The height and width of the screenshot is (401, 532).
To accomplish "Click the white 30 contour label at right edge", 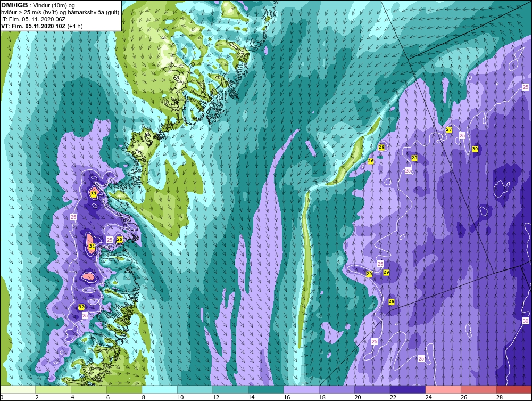I will [526, 321].
